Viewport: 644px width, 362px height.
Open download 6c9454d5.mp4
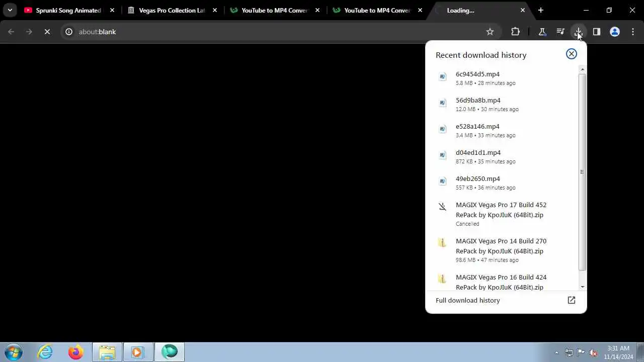pyautogui.click(x=502, y=78)
